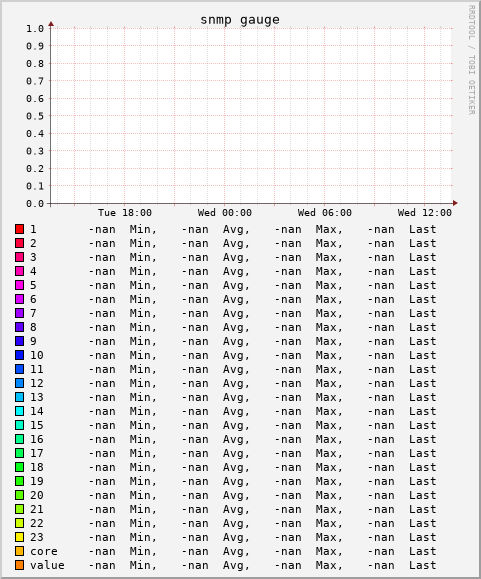The image size is (481, 579).
Task: Click the blue swatch for series 10
Action: coord(20,355)
